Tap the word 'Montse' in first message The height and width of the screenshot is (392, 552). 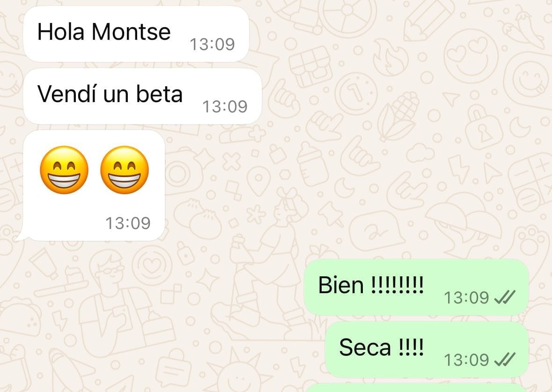(131, 32)
